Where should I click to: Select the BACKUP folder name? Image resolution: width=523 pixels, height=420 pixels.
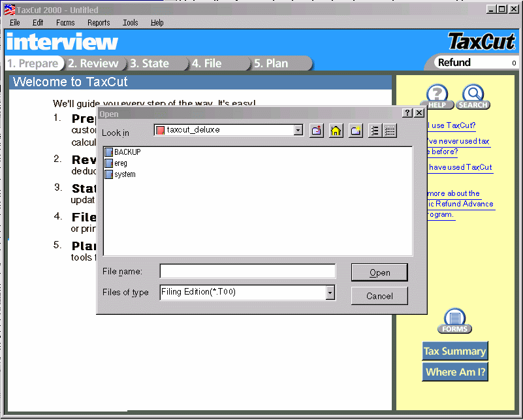click(127, 152)
